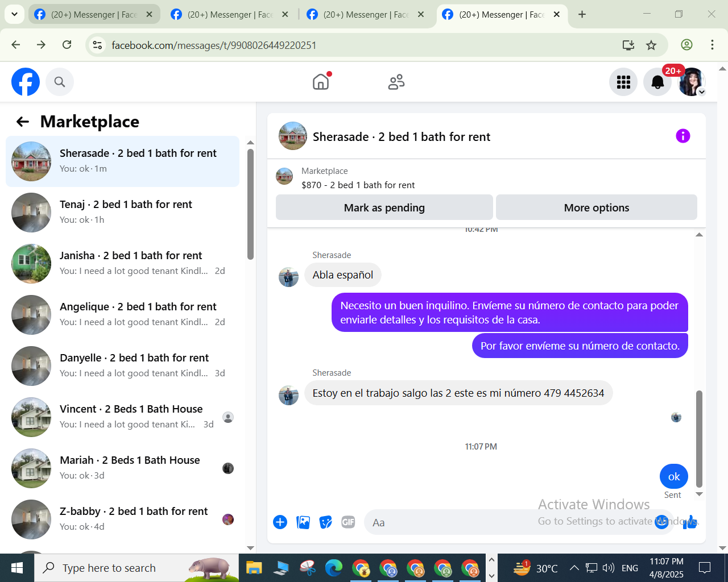
Task: Open Sherasade 2 bed 1 bath conversation
Action: coord(122,161)
